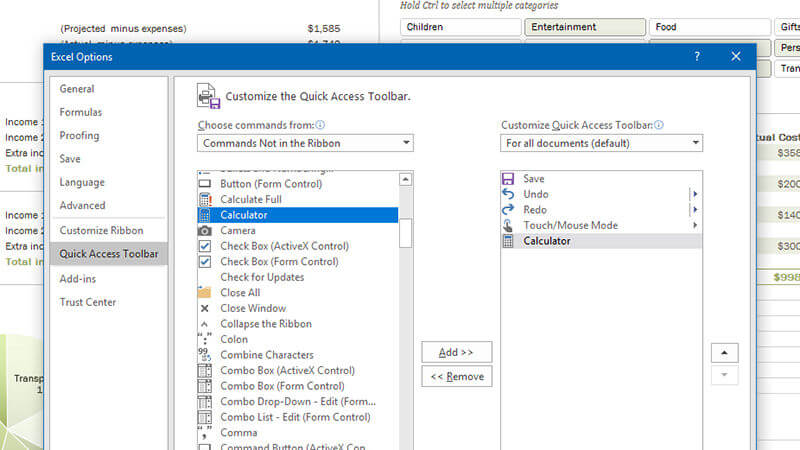Click the Close All folder icon
This screenshot has width=800, height=450.
click(204, 292)
